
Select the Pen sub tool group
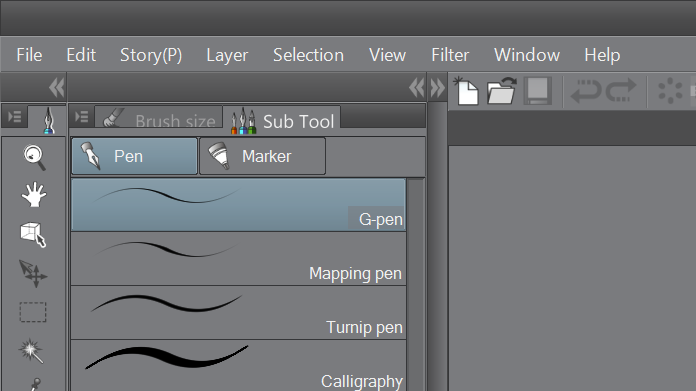[x=134, y=156]
